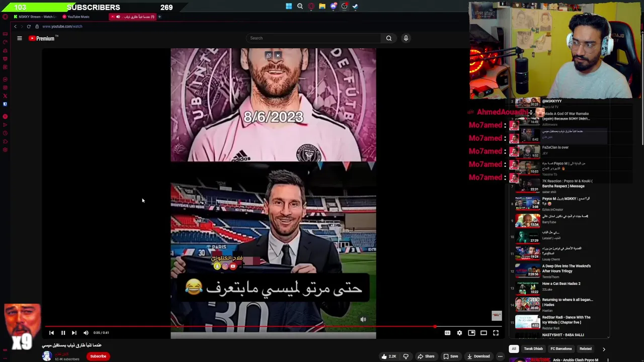644x362 pixels.
Task: Start voice search with the microphone
Action: 406,38
